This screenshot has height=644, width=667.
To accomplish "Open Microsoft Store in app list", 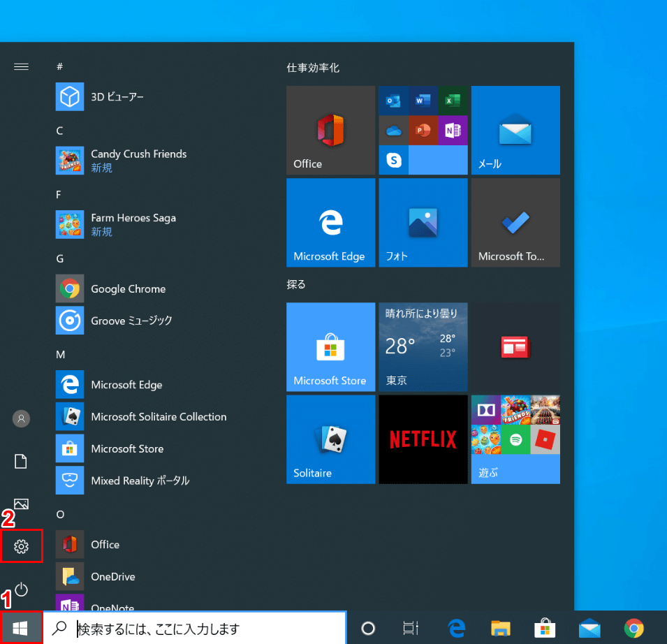I will (145, 448).
